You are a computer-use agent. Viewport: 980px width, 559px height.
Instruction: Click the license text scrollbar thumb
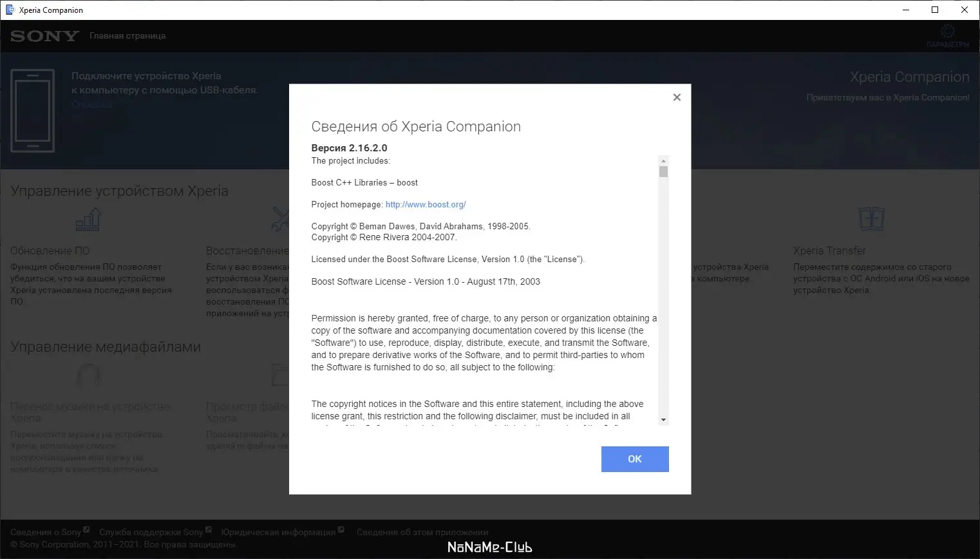[x=663, y=172]
